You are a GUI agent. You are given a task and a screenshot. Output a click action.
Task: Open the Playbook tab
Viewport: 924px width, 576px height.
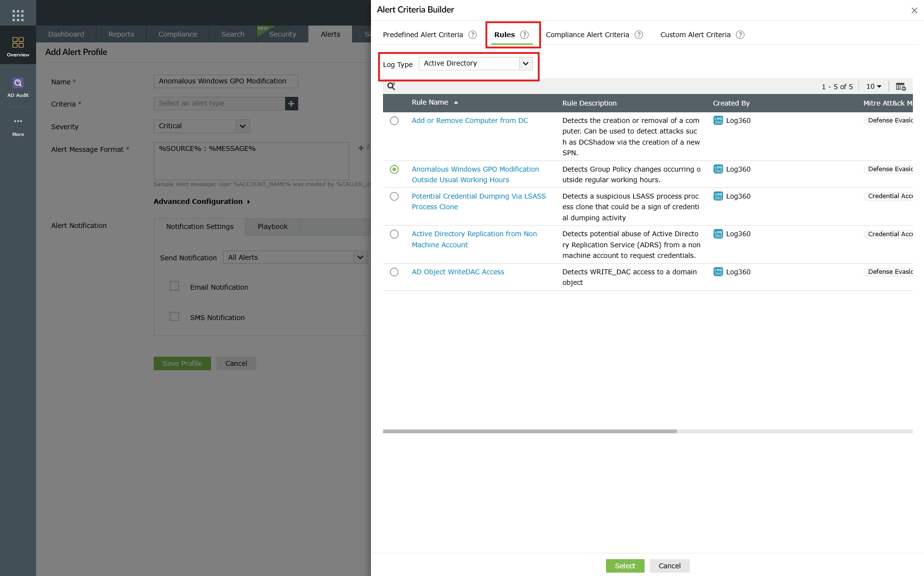click(272, 227)
